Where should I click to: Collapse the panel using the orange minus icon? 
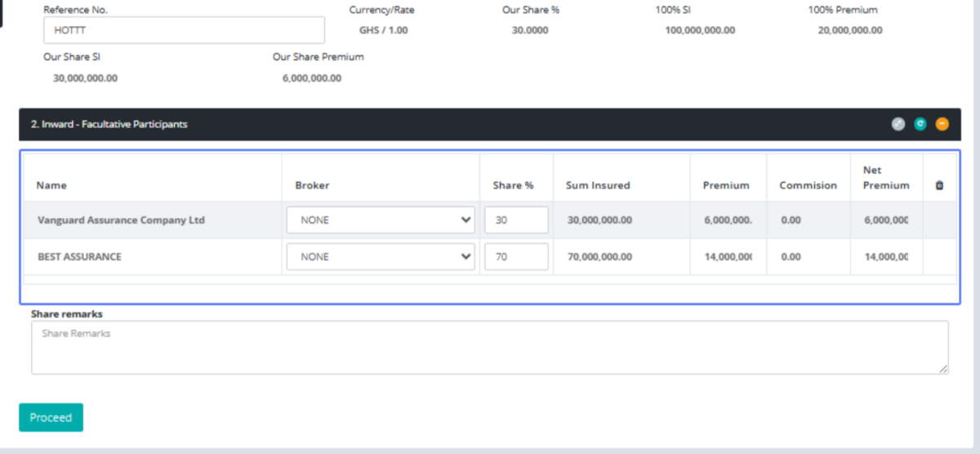[x=942, y=124]
